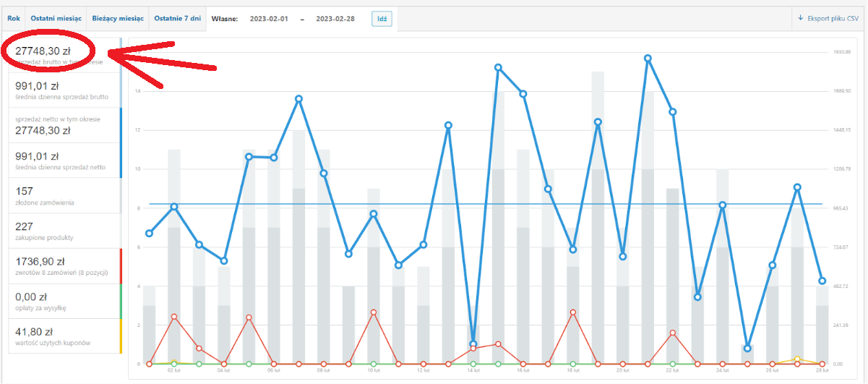Edit the end date 2023-02-28 field
This screenshot has height=384, width=868.
tap(335, 19)
